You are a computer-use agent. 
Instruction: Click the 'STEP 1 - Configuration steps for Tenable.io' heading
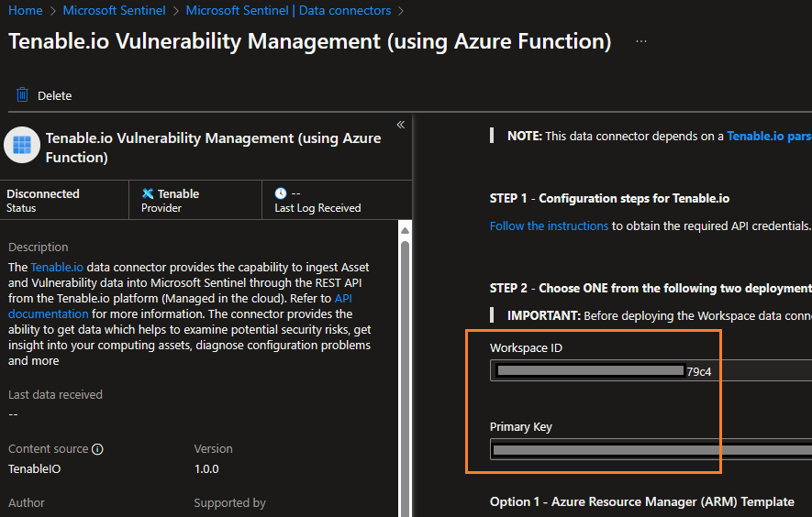click(609, 199)
